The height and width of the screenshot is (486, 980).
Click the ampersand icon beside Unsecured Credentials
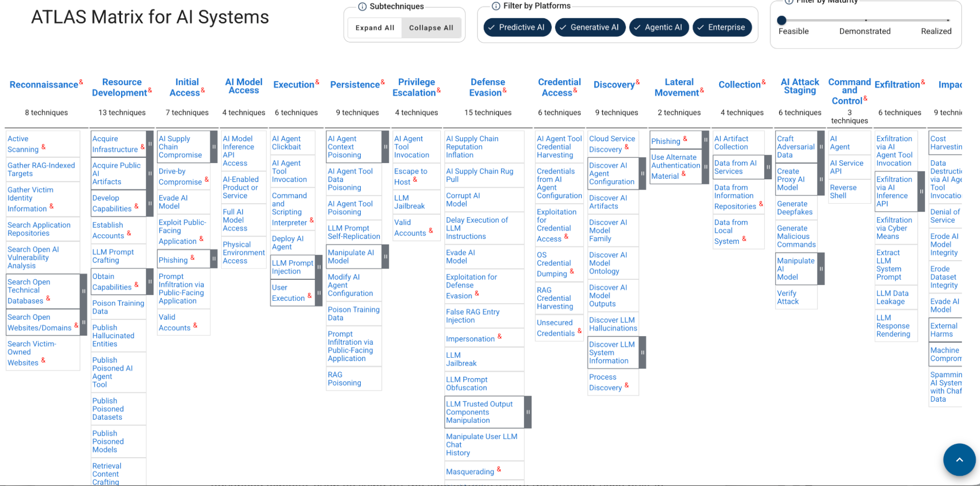pos(579,331)
